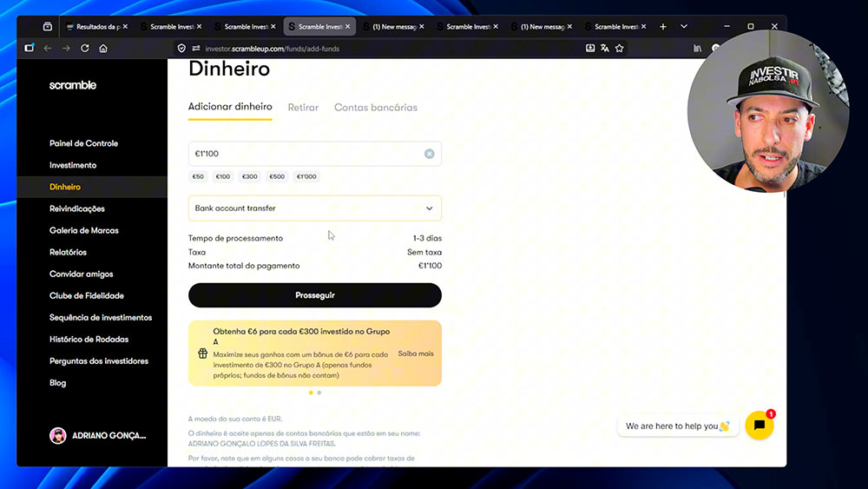This screenshot has height=489, width=868.
Task: Open Reivindicações in sidebar
Action: click(77, 208)
